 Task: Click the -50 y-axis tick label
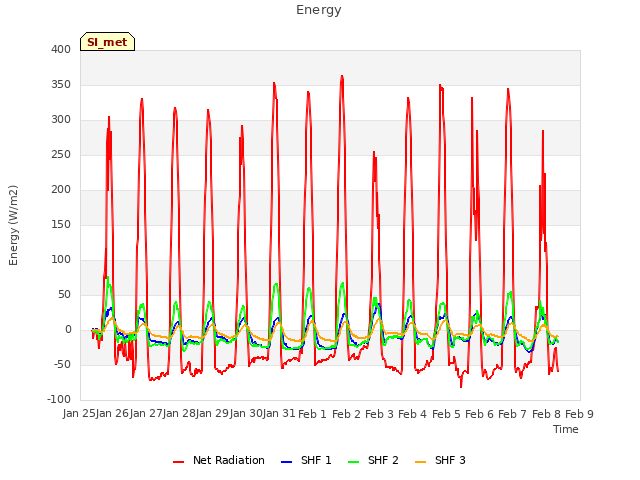point(62,364)
